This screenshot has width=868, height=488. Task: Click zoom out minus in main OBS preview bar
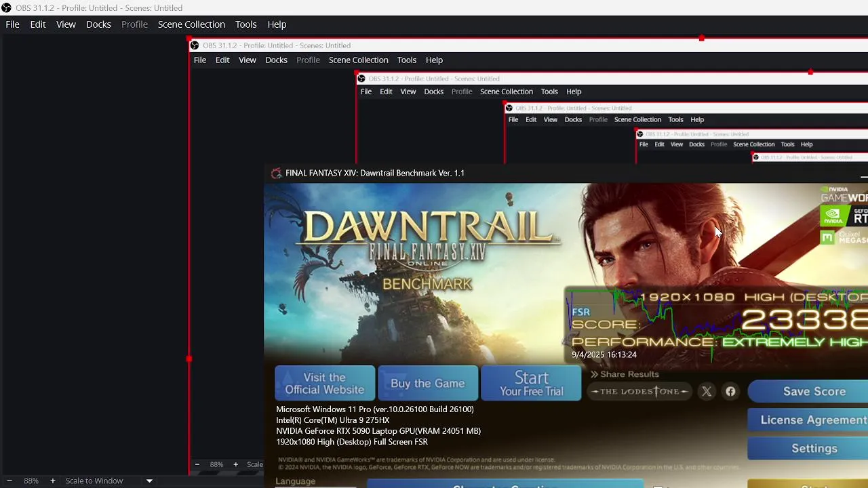[x=9, y=481]
